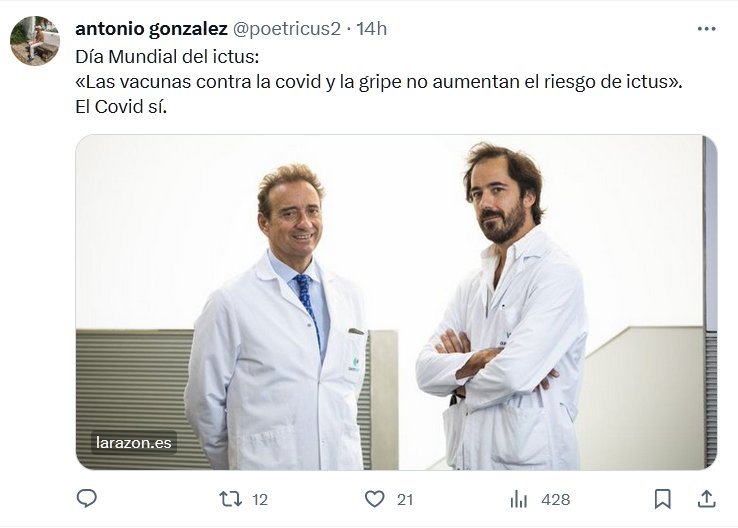Open antonio gonzalez profile avatar
Image resolution: width=738 pixels, height=528 pixels.
[35, 40]
